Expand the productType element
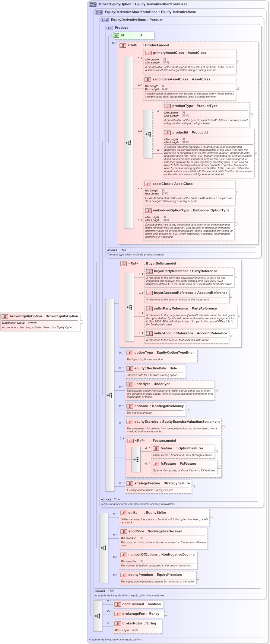The width and height of the screenshot is (270, 644). pos(251,115)
